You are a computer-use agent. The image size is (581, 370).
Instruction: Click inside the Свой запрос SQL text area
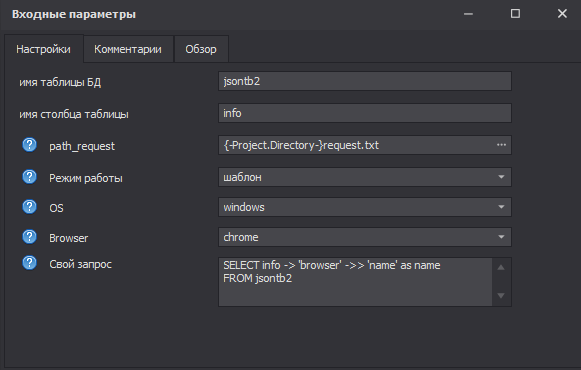tap(355, 282)
